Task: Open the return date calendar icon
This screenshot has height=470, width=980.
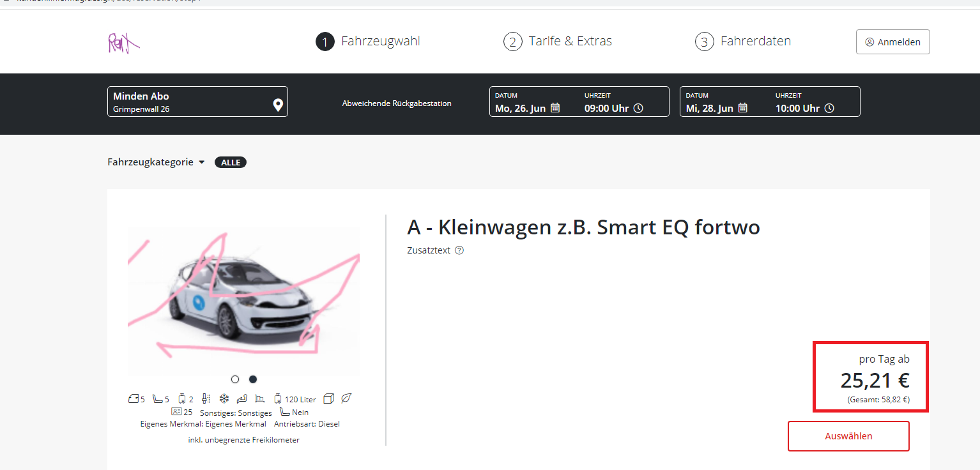Action: tap(742, 108)
